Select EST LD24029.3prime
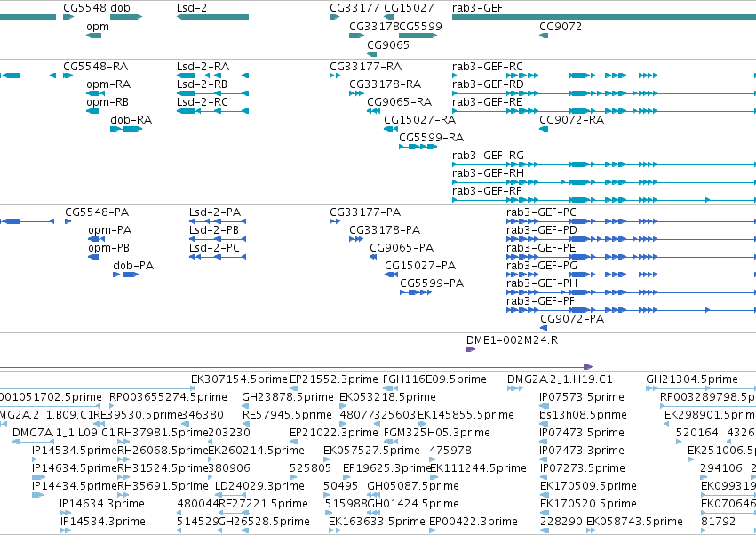Screen dimensions: 756x535 pos(259,486)
